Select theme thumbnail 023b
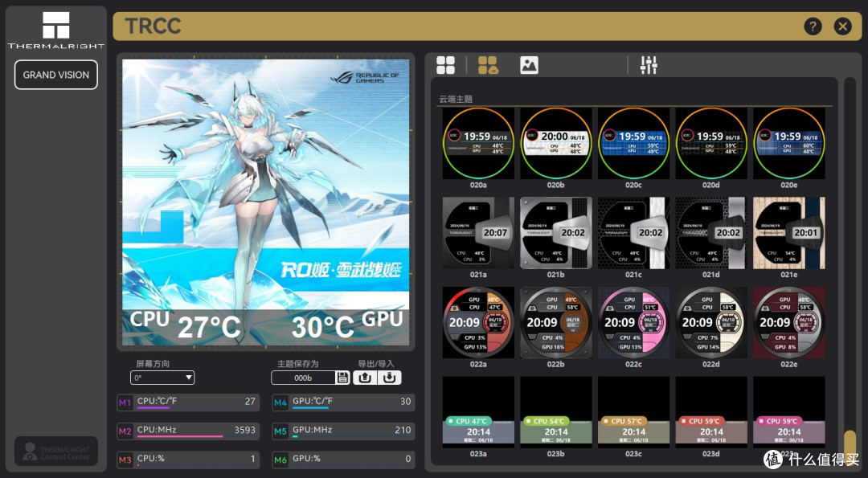 pos(556,412)
